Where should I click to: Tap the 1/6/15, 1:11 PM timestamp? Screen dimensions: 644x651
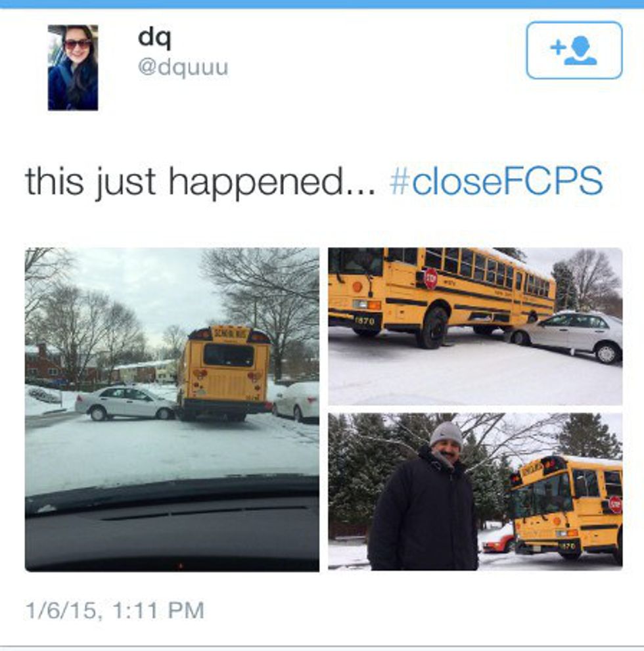[x=114, y=610]
